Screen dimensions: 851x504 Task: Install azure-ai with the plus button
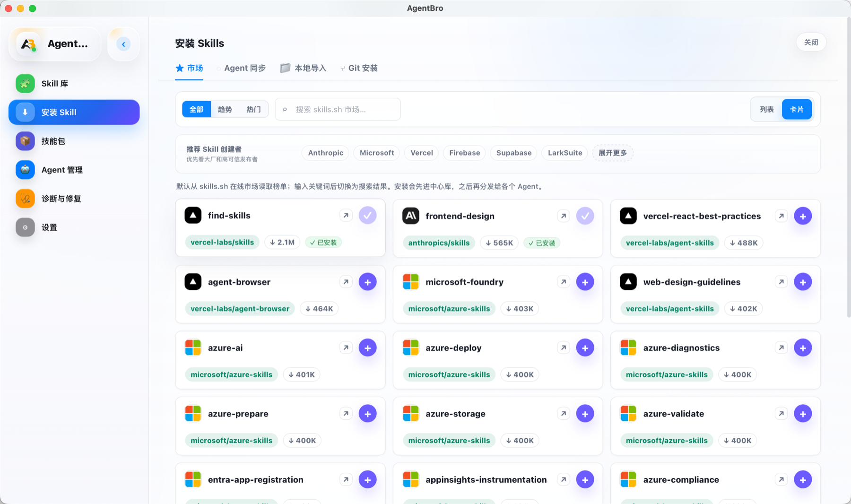[x=367, y=348]
